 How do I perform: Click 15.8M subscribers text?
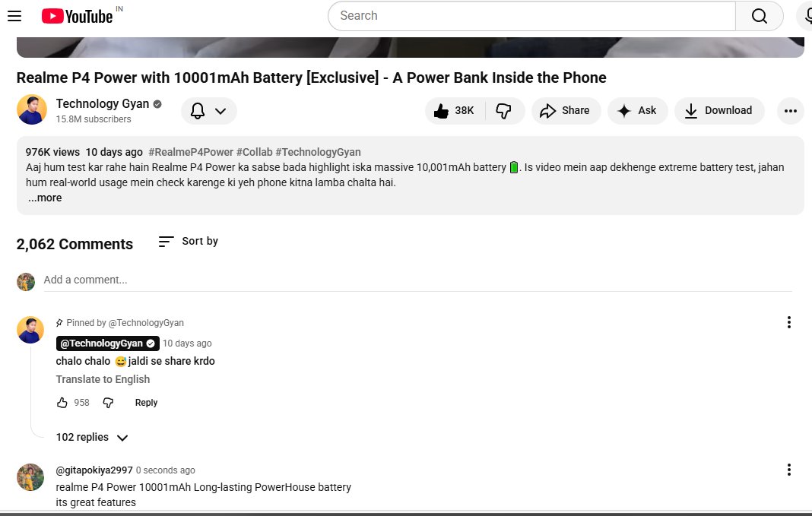pyautogui.click(x=94, y=119)
